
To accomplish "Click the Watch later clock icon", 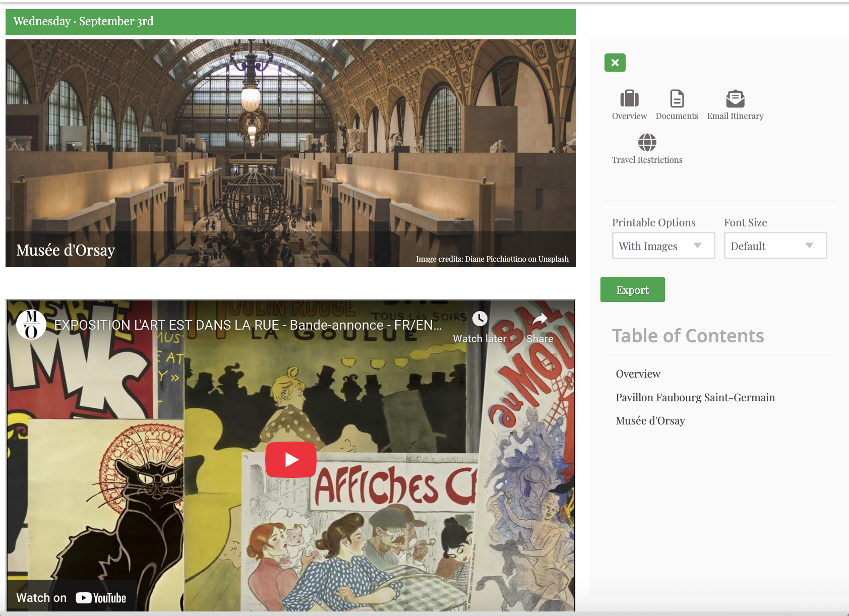I will 479,319.
